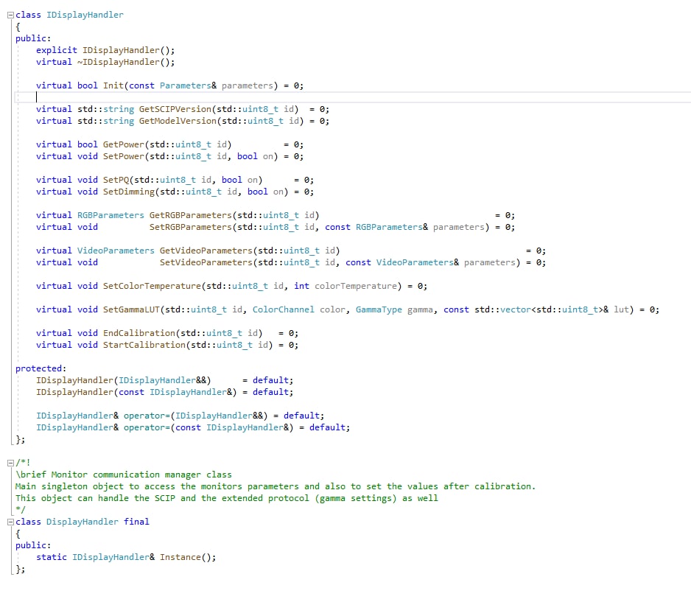Collapse the class IDisplayHandler code block
The width and height of the screenshot is (691, 616).
(10, 15)
